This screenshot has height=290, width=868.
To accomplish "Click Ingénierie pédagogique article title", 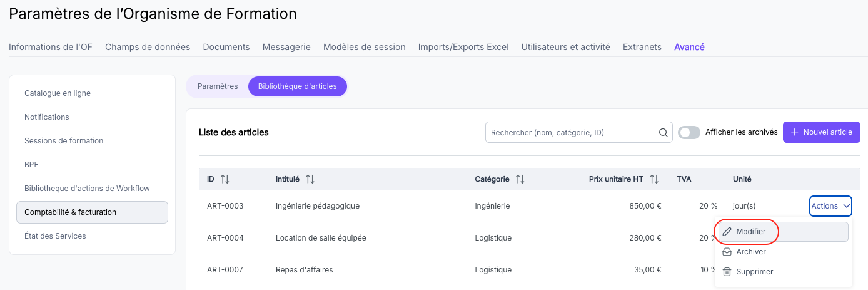I will click(x=318, y=206).
